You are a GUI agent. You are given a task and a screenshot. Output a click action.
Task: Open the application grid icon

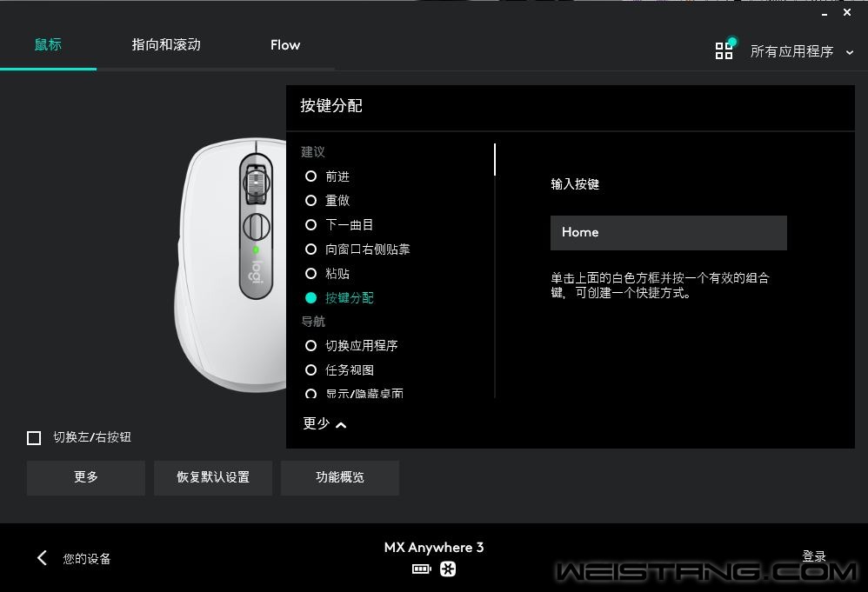pos(724,51)
